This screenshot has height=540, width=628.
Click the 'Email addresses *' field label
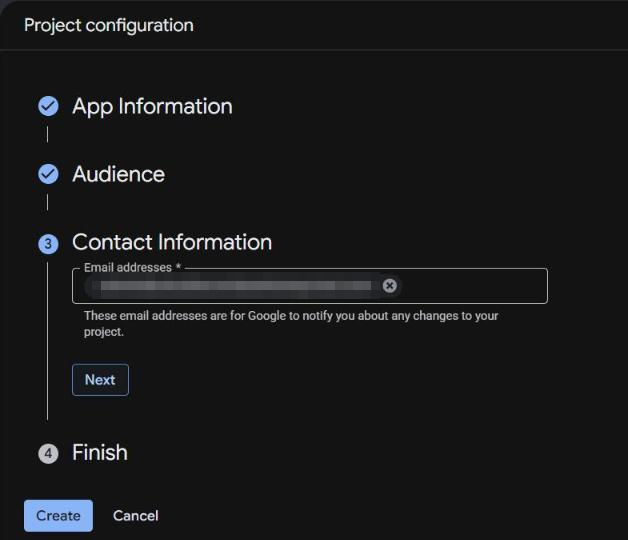[133, 268]
